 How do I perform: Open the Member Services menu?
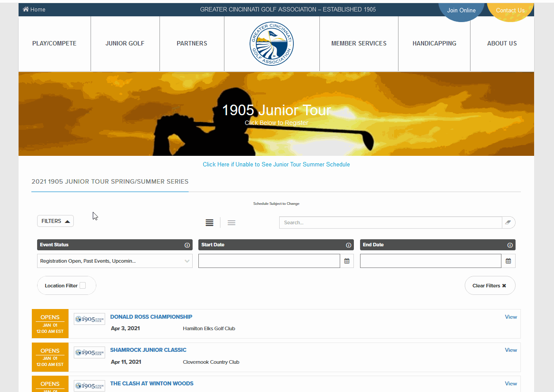pos(359,43)
